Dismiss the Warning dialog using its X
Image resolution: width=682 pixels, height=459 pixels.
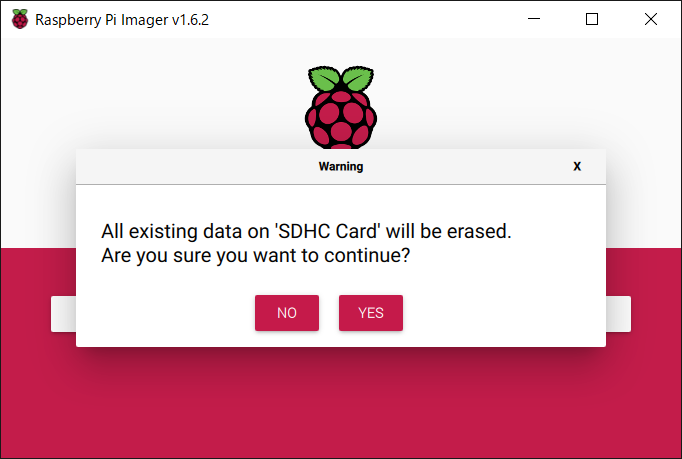pos(577,166)
